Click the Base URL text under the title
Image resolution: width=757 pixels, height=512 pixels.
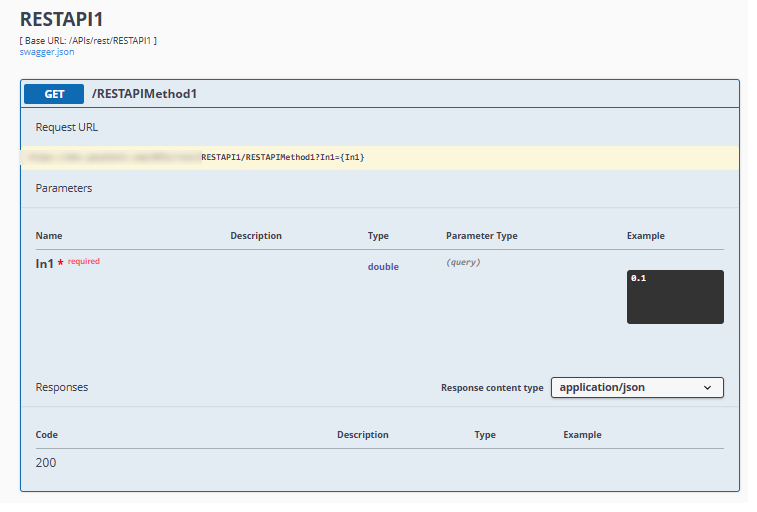(x=88, y=40)
